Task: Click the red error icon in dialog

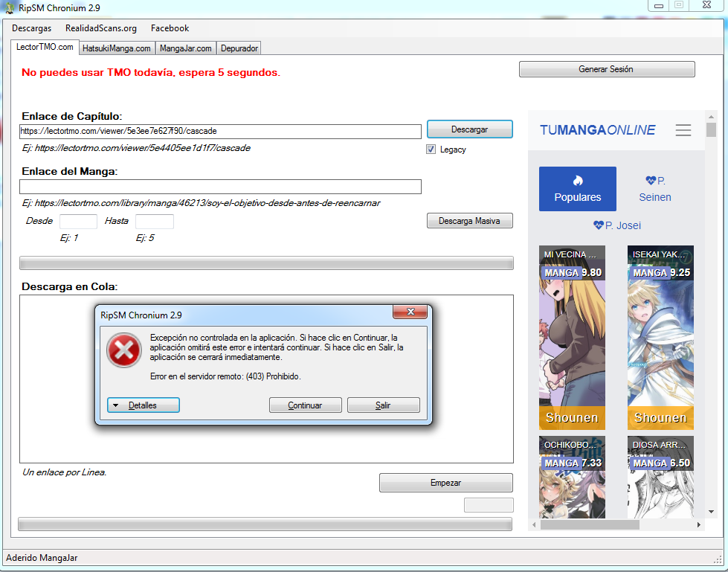Action: (x=123, y=350)
